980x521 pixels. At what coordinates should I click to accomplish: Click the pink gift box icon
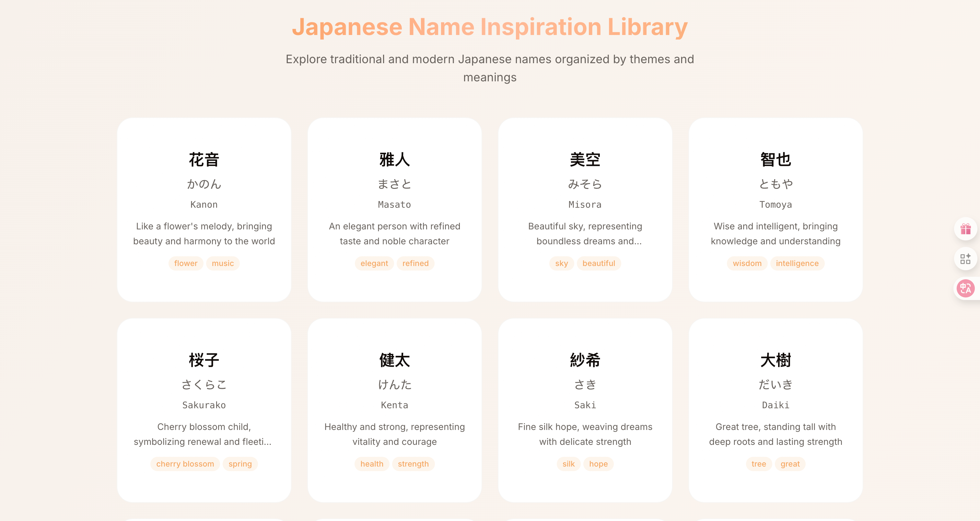tap(965, 229)
